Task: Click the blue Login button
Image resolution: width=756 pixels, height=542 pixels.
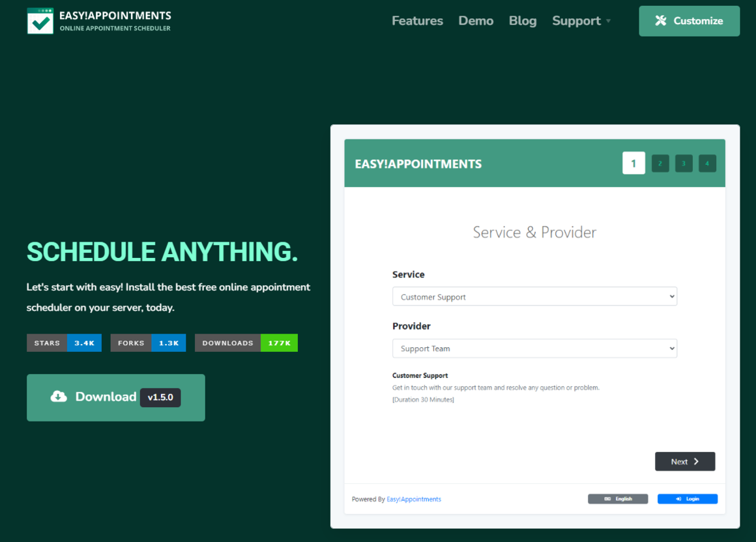Action: tap(687, 498)
